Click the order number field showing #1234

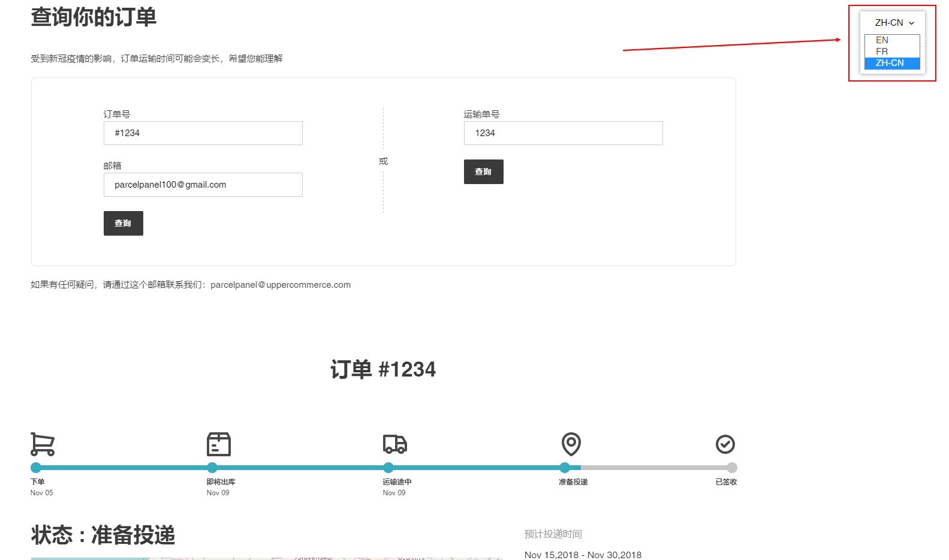(x=203, y=133)
